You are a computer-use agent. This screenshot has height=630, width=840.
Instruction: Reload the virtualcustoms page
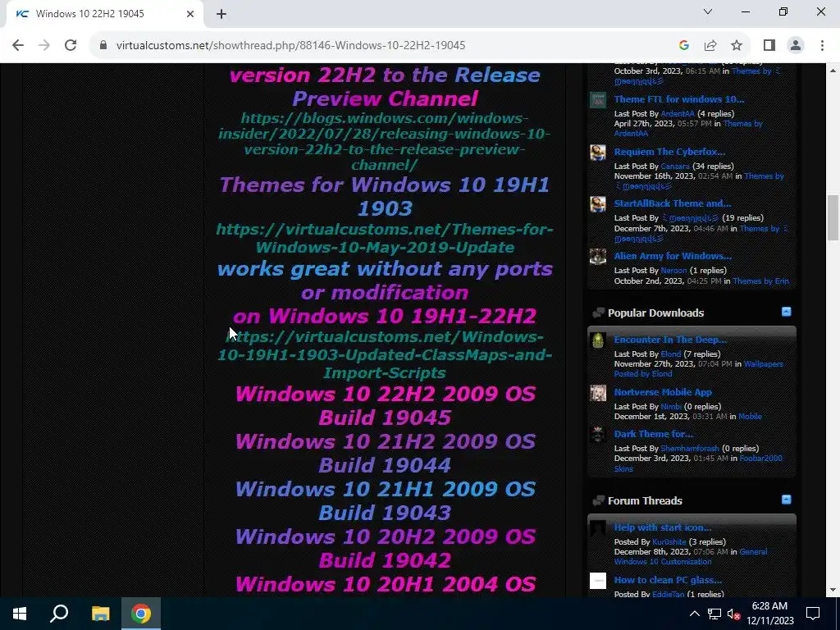coord(71,45)
